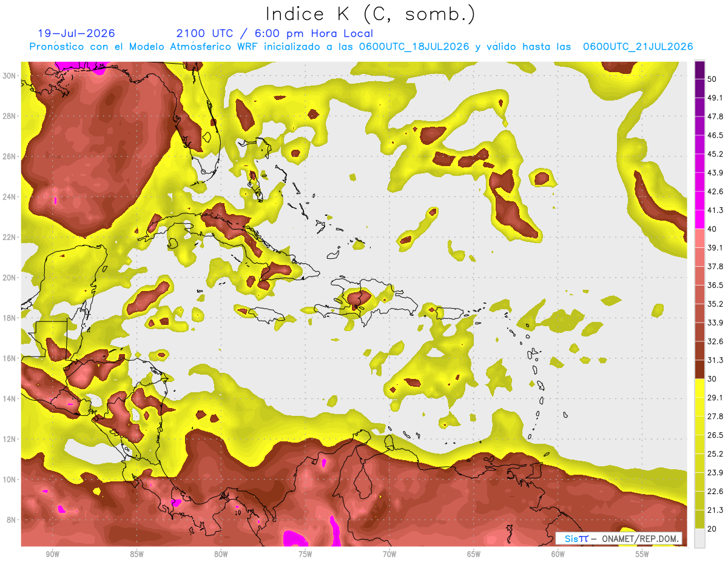728x562 pixels.
Task: Click the '39.1' color scale value
Action: point(715,248)
